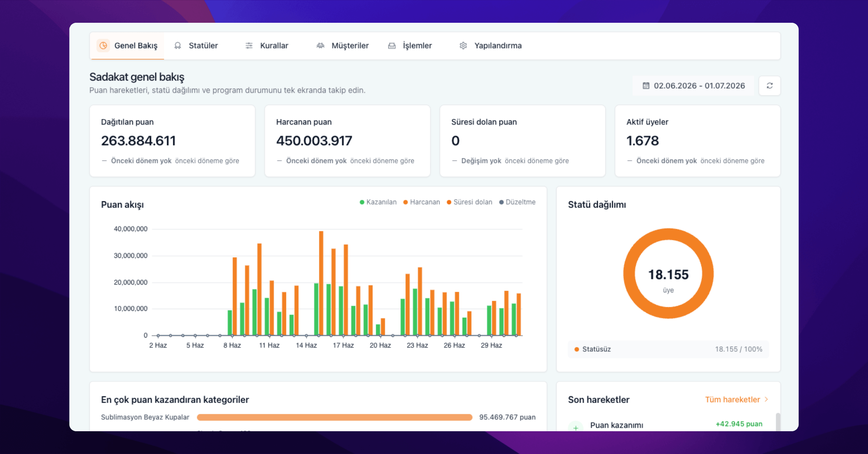
Task: Click the scrollbar in Son hareketler panel
Action: (x=778, y=421)
